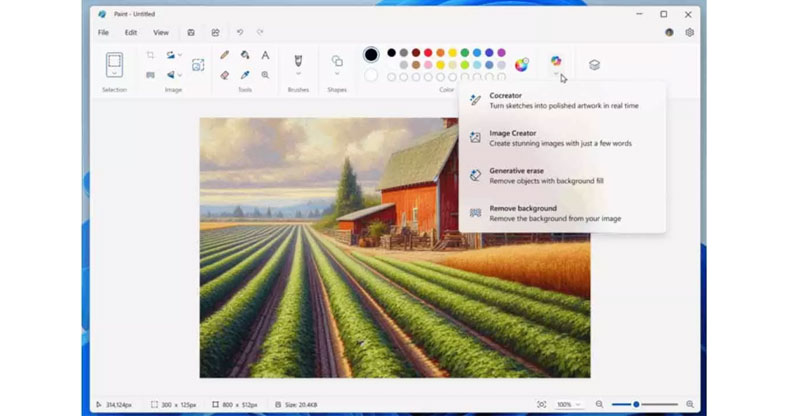Viewport: 806px width, 416px height.
Task: Select the Text tool
Action: 265,55
